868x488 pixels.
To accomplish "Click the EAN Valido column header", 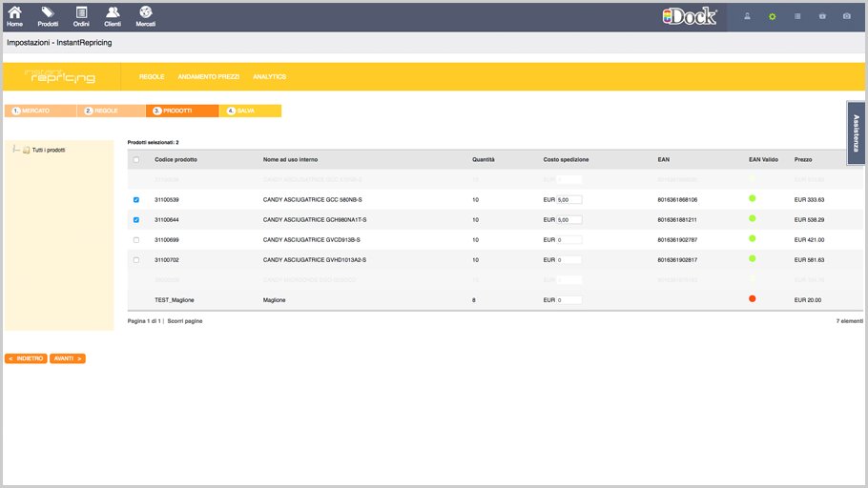I will tap(763, 160).
